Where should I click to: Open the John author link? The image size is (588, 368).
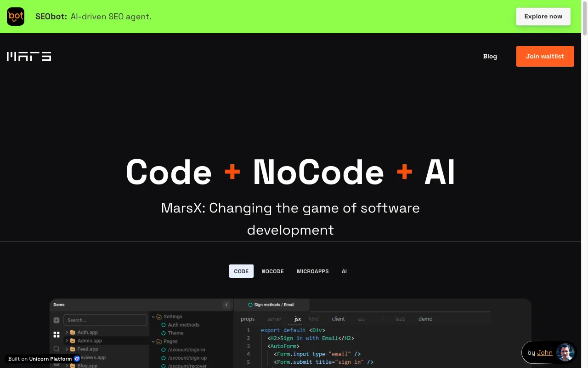click(545, 353)
